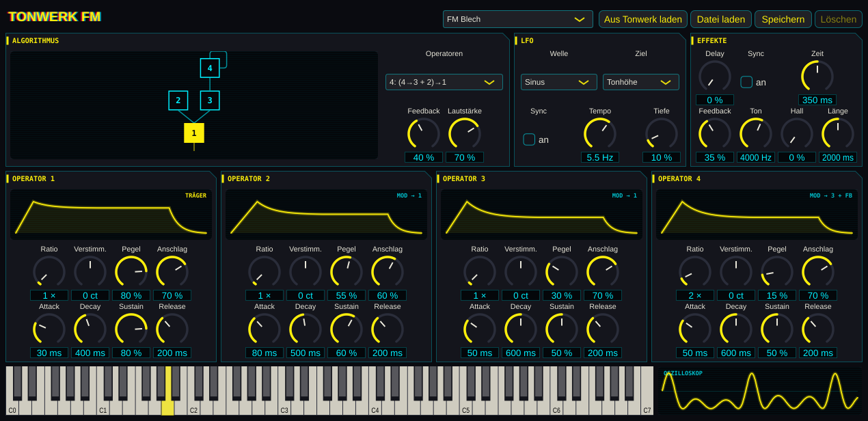Click the Effekte Länge knob

[x=838, y=134]
